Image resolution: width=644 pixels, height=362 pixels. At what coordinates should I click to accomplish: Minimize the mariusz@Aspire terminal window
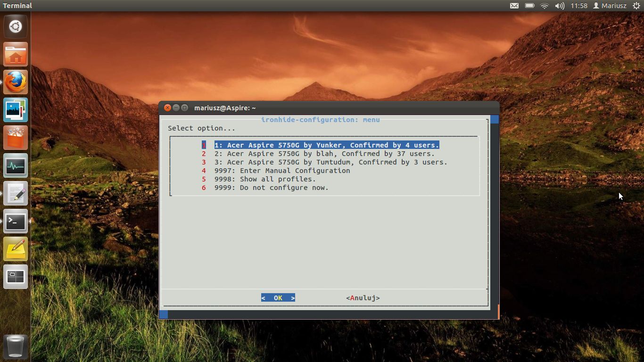[x=176, y=108]
